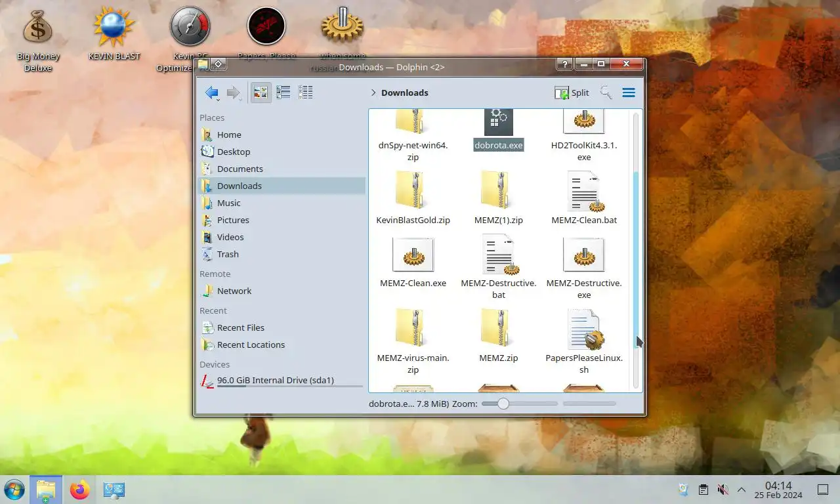The width and height of the screenshot is (840, 504).
Task: Open the monitor settings taskbar icon
Action: point(114,490)
